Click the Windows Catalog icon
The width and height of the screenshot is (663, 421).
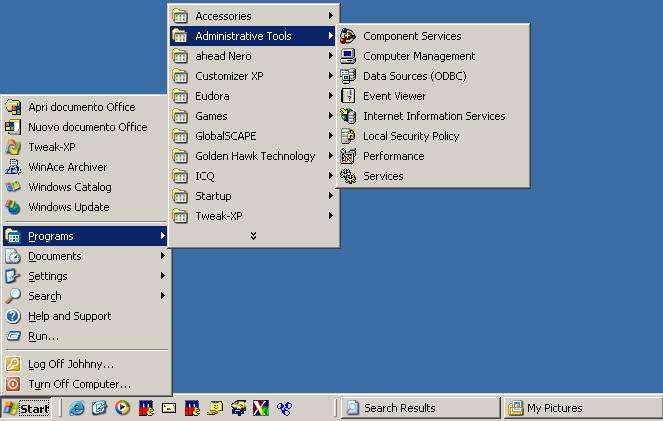[13, 187]
